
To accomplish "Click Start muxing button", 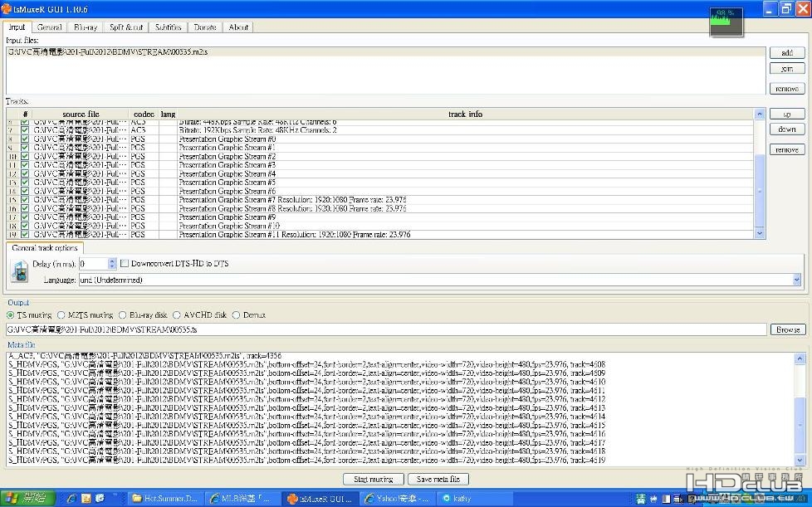I will click(374, 479).
